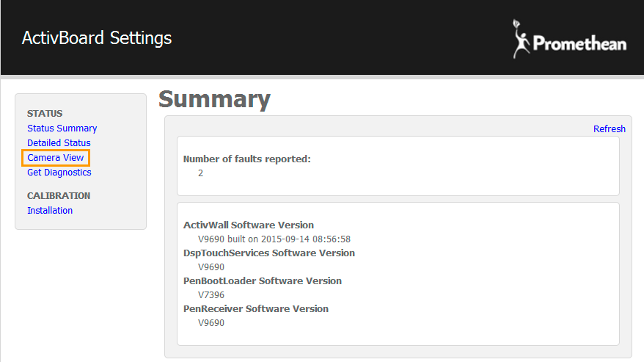Click the PenReceiver Software Version label
Image resolution: width=644 pixels, height=362 pixels.
coord(256,309)
